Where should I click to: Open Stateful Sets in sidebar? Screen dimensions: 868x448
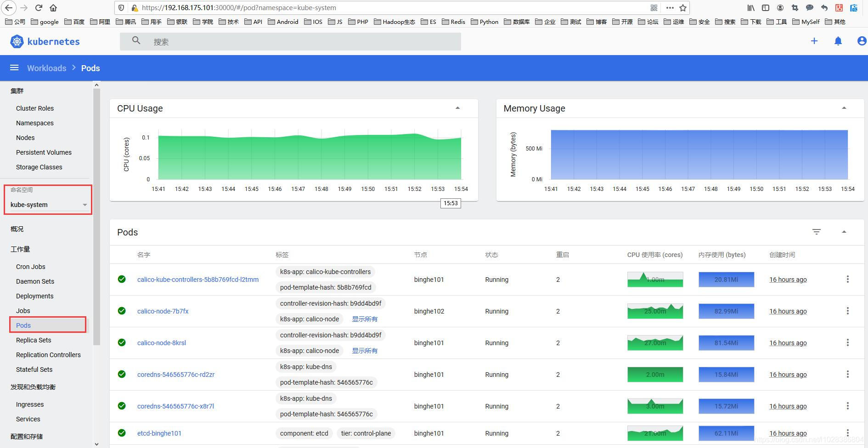point(34,370)
